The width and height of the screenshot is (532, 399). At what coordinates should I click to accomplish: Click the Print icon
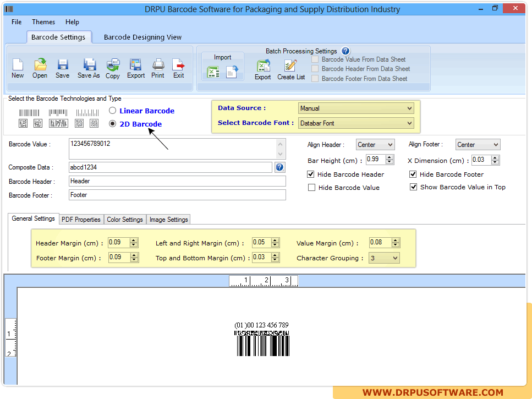[158, 64]
